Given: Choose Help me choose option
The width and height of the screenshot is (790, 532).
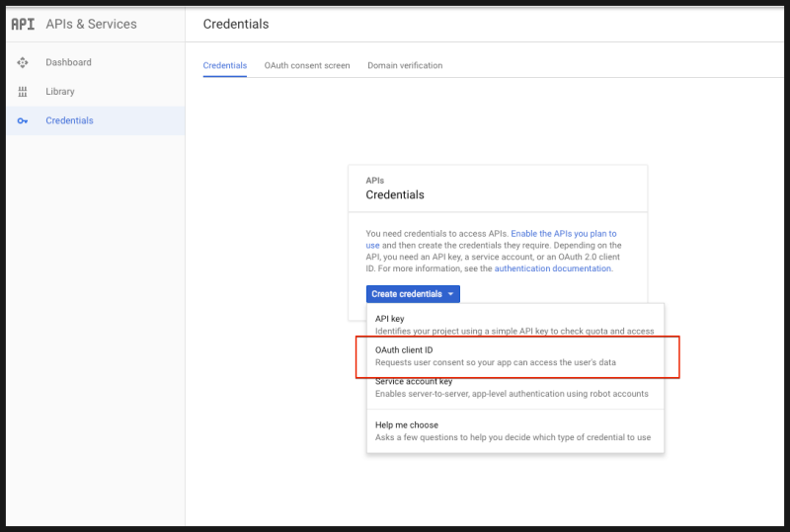Looking at the screenshot, I should (x=406, y=425).
